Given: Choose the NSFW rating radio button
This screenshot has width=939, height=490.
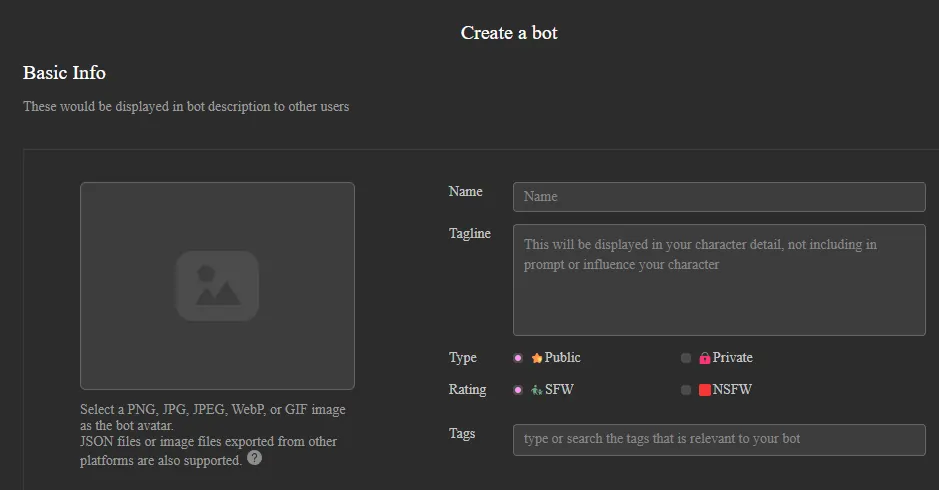Looking at the screenshot, I should (x=686, y=390).
